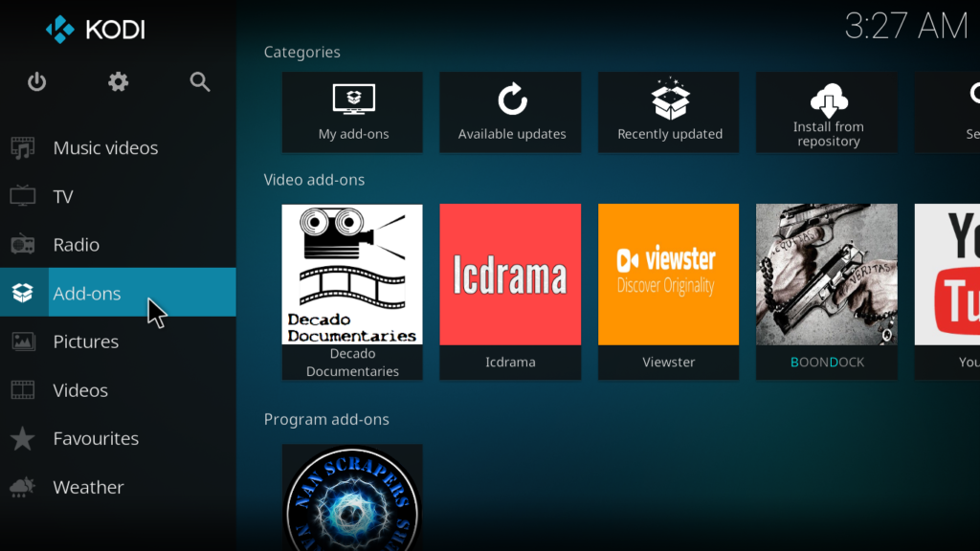Click the 3:27 AM clock
Viewport: 980px width, 551px height.
click(905, 26)
